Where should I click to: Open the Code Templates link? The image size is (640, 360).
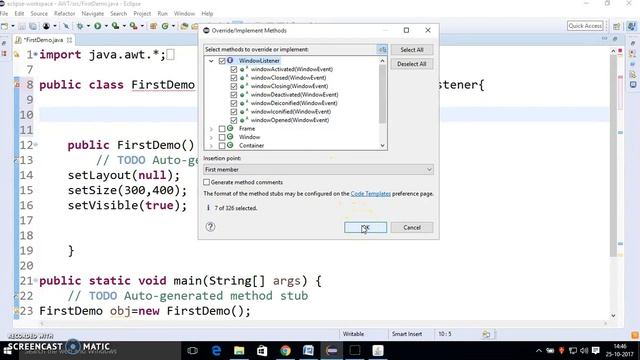(x=371, y=193)
